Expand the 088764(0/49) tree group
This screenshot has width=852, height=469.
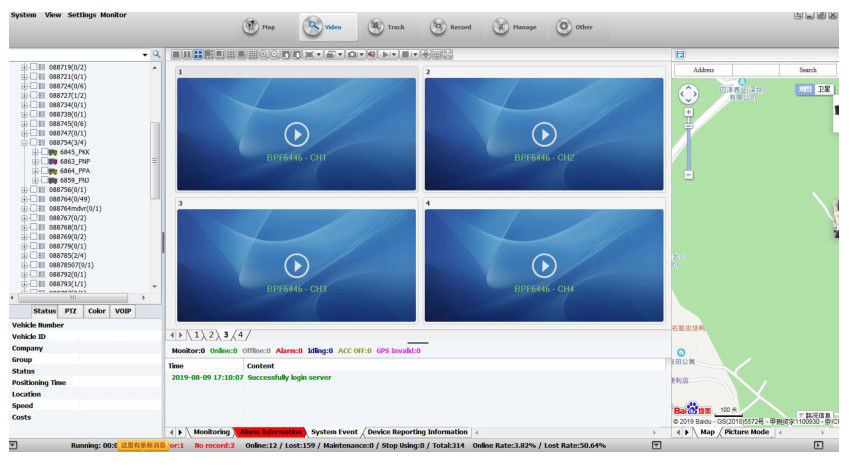(24, 199)
